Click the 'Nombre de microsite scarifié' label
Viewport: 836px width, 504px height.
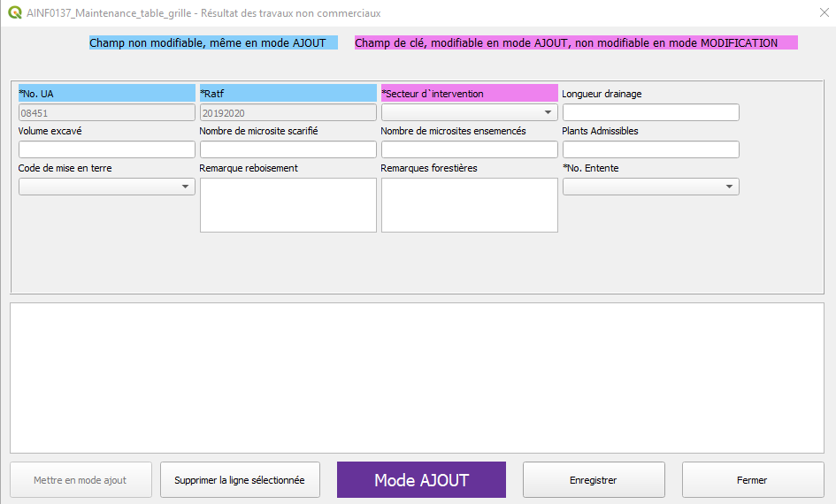258,131
